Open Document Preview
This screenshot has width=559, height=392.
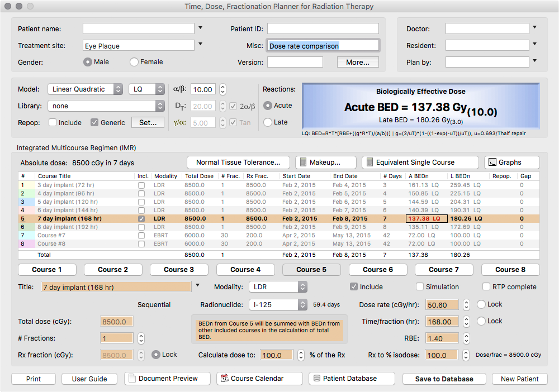pos(167,379)
